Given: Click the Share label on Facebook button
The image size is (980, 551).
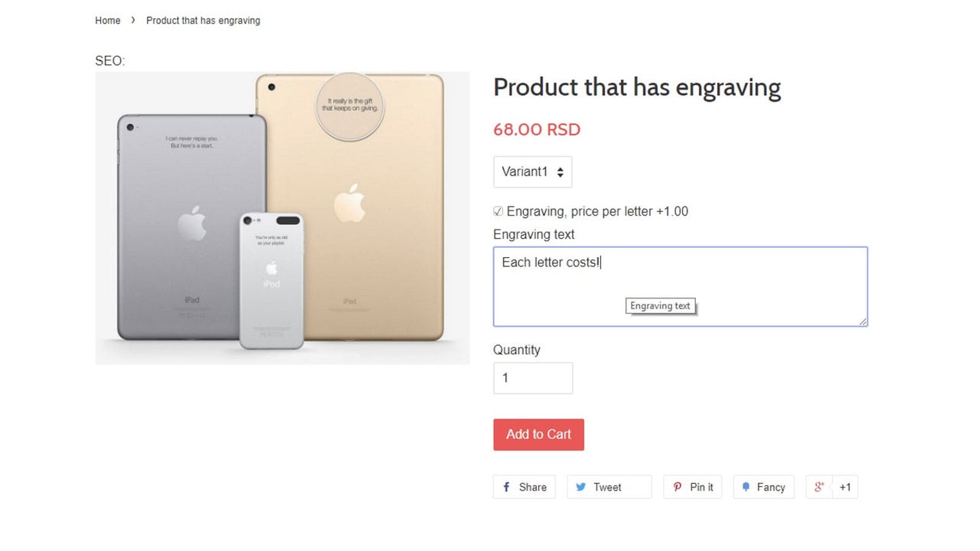Looking at the screenshot, I should 533,487.
